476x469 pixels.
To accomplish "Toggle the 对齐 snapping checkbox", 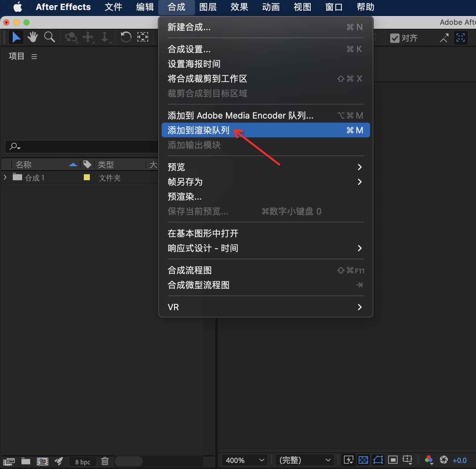I will coord(395,38).
